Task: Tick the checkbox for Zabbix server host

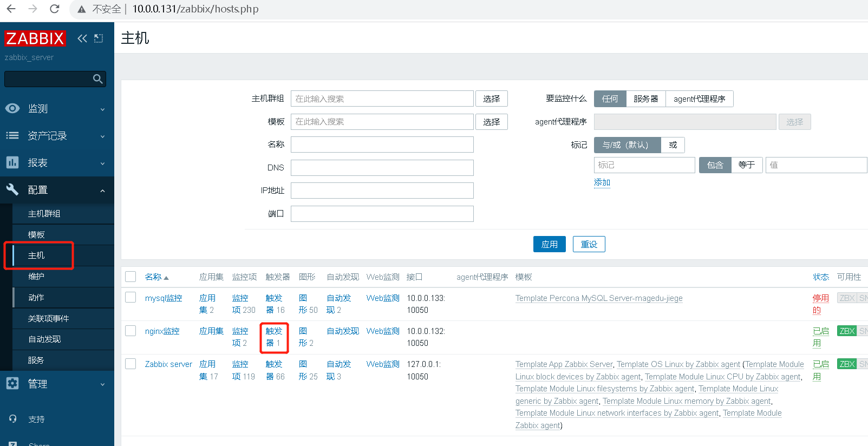Action: 130,364
